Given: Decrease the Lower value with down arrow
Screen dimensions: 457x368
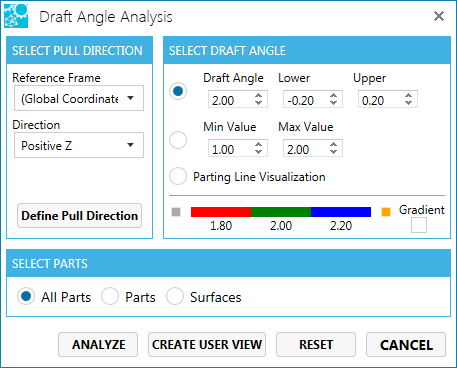Looking at the screenshot, I should click(x=333, y=103).
